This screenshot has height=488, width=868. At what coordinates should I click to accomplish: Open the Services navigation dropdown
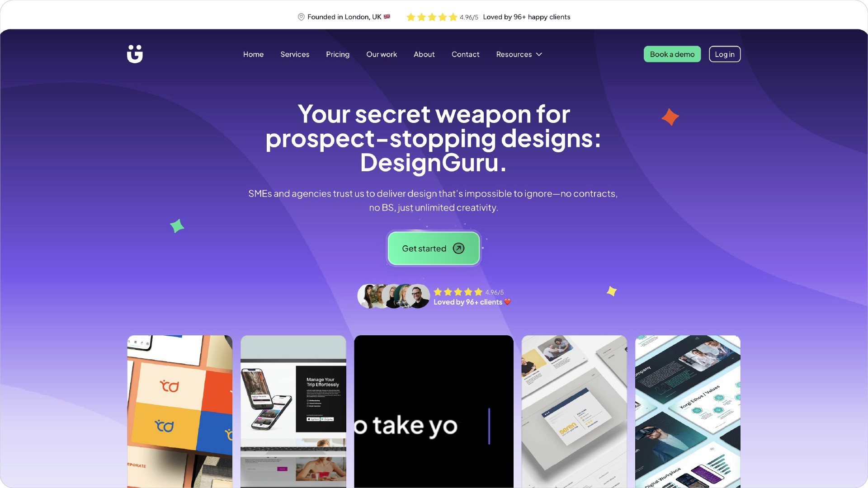tap(294, 54)
